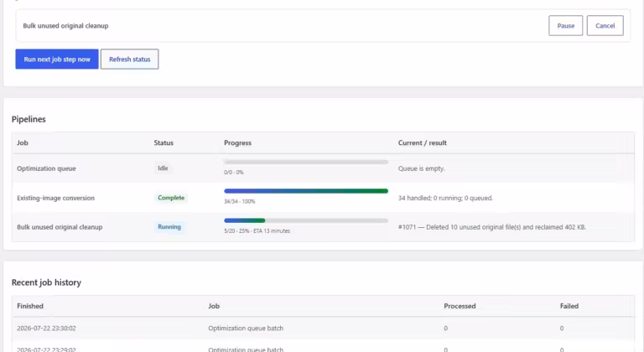Click the Existing-image conversion row name
This screenshot has width=644, height=352.
tap(56, 198)
